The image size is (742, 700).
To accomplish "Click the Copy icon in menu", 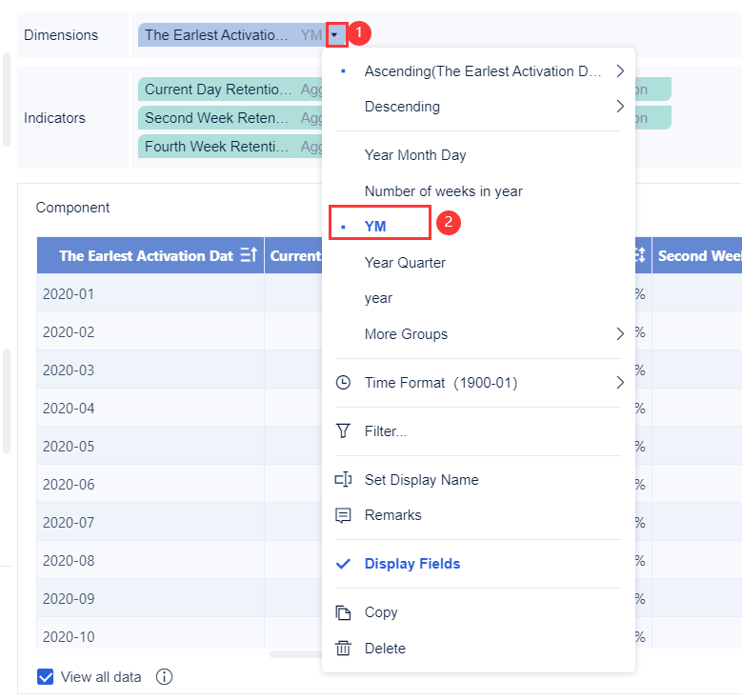I will (344, 612).
